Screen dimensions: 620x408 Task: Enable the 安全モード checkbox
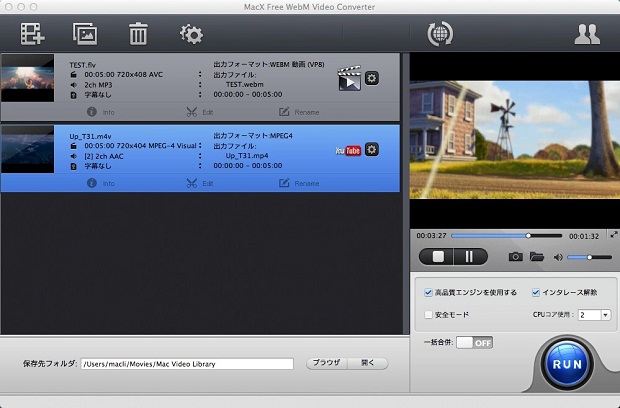click(428, 315)
